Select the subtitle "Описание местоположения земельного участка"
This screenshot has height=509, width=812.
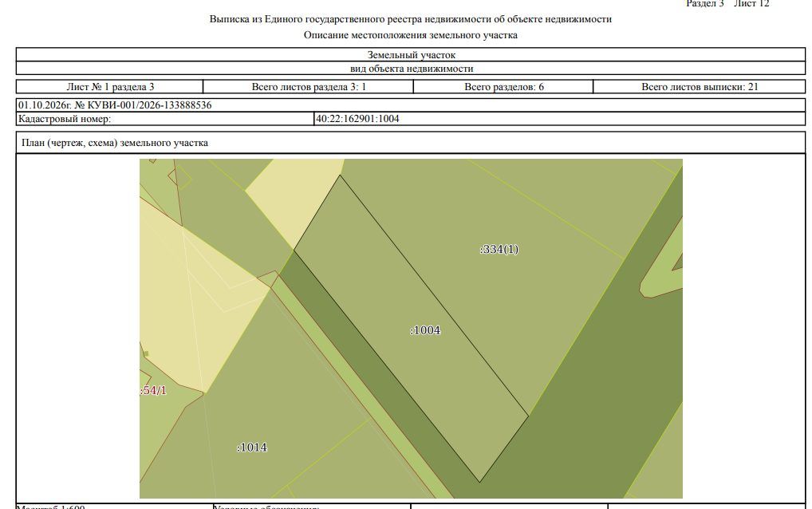410,35
